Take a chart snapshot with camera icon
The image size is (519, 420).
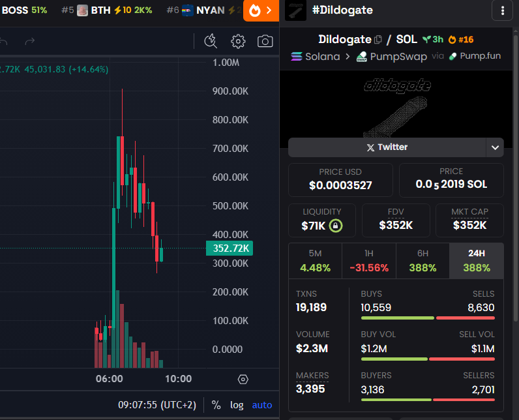tap(265, 41)
